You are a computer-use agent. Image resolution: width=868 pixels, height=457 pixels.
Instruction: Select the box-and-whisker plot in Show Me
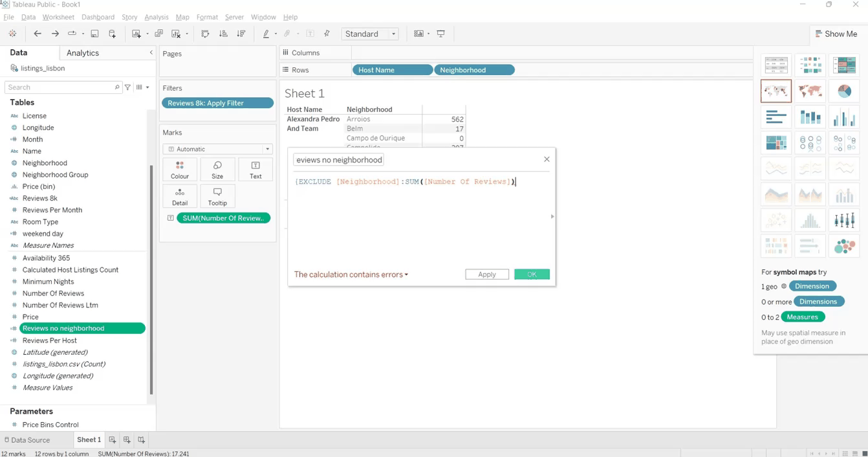coord(844,220)
